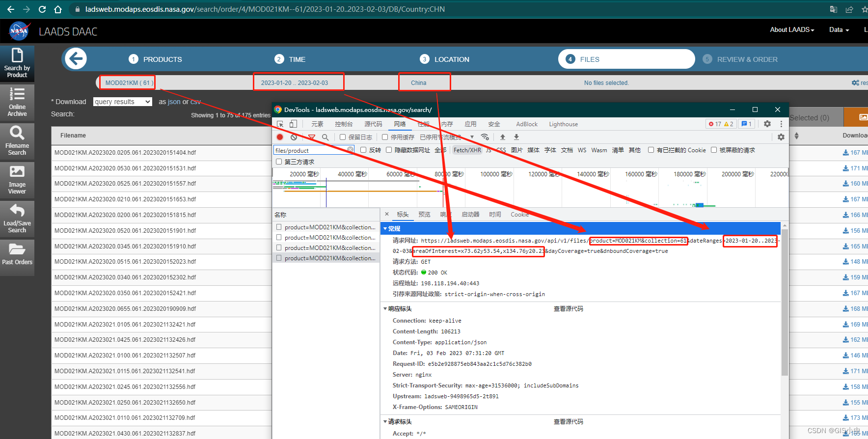The width and height of the screenshot is (868, 439).
Task: Open the DevTools three-dot customize menu
Action: pos(781,124)
